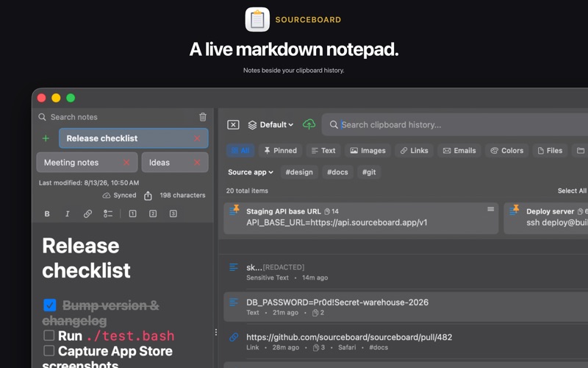This screenshot has height=368, width=588.
Task: Click the link icon of GitHub pull item
Action: click(x=234, y=337)
